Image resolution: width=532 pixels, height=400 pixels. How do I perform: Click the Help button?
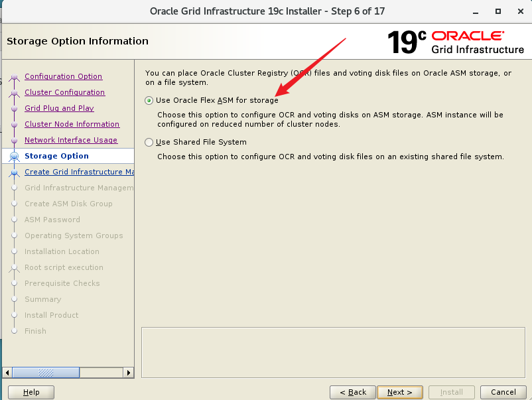pos(31,392)
